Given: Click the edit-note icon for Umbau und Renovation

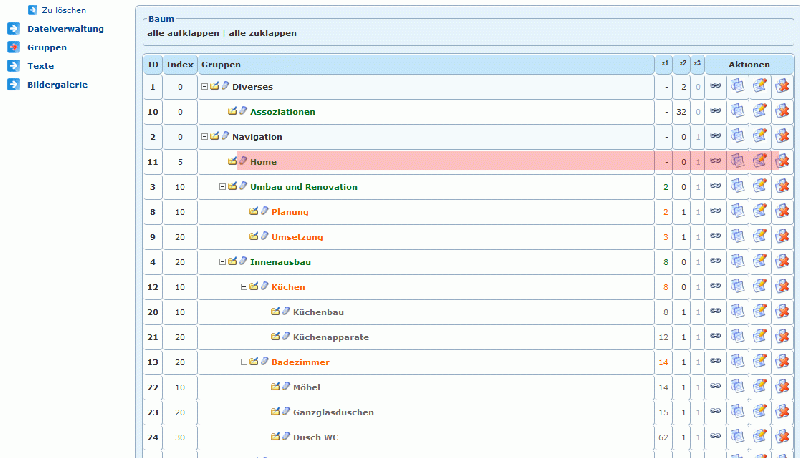Looking at the screenshot, I should [760, 186].
